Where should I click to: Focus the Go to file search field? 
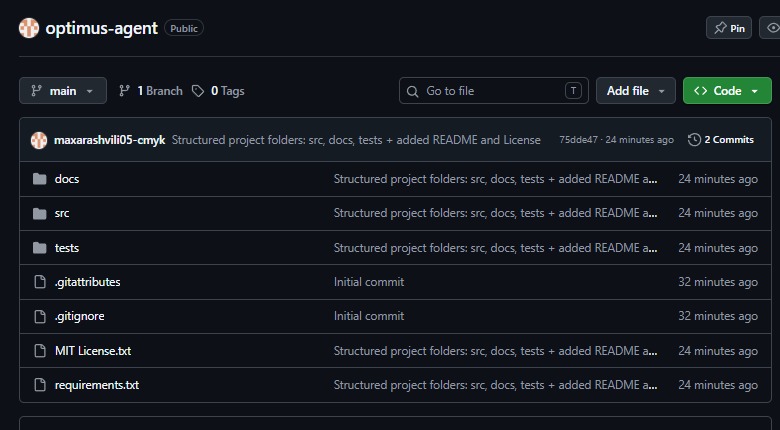pos(493,91)
